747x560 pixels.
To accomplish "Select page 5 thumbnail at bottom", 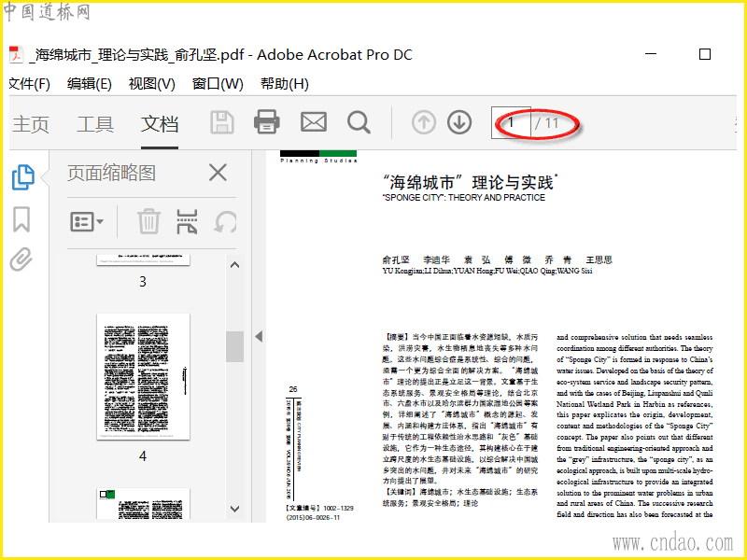I will click(x=143, y=503).
